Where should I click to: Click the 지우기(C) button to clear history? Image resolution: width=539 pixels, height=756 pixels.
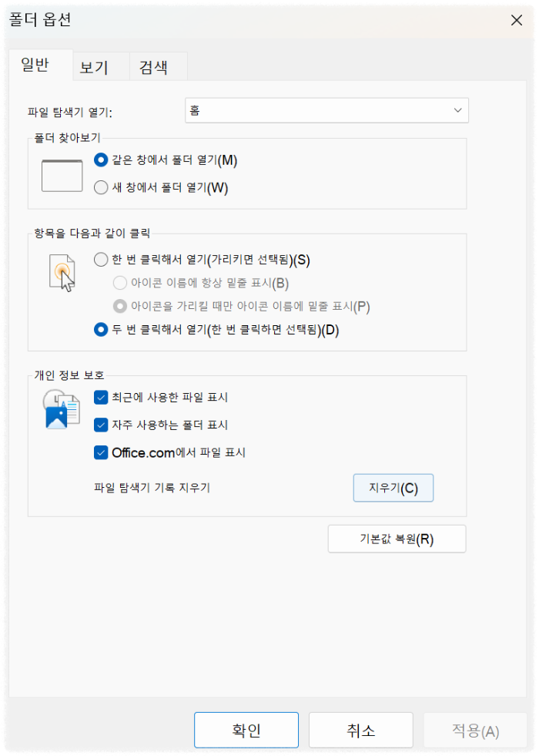click(x=393, y=487)
